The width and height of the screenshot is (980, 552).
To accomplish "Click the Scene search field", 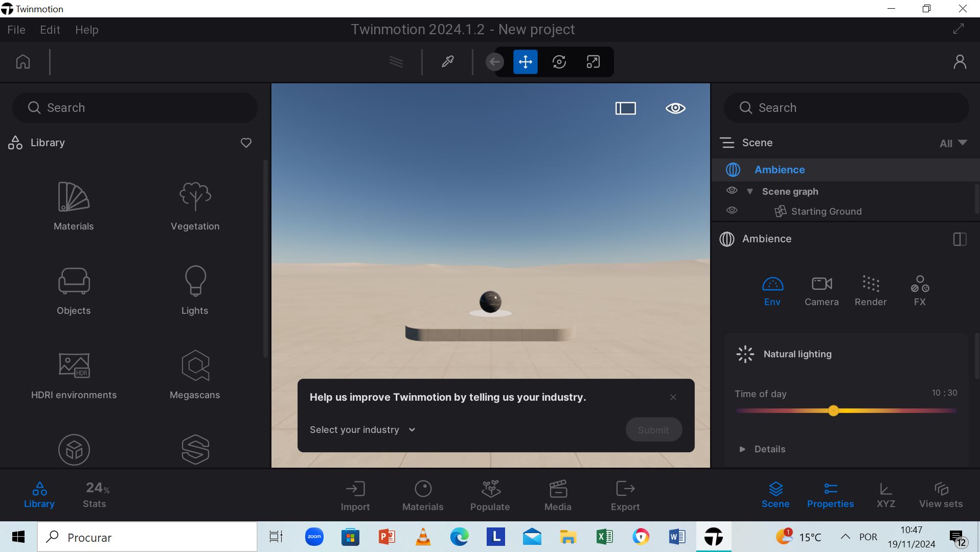I will (x=846, y=108).
